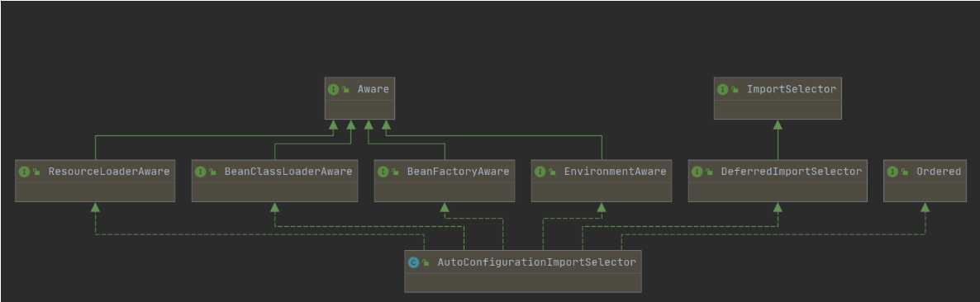The image size is (980, 302).
Task: Select the AutoConfigurationImportSelector class label
Action: (x=536, y=262)
